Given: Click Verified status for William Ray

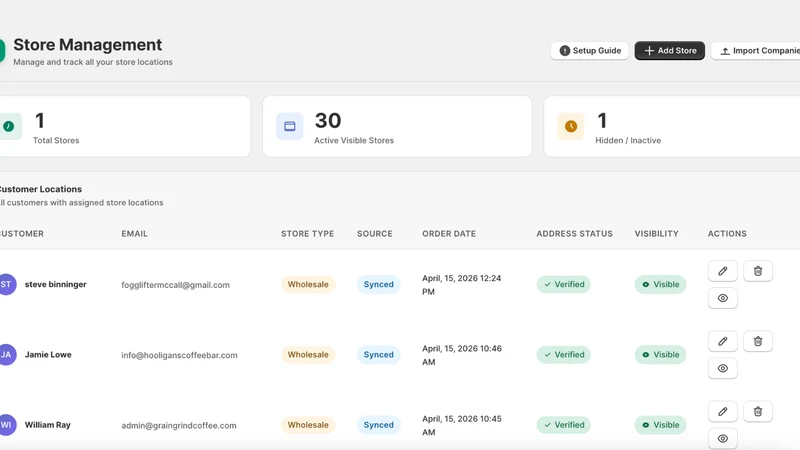Looking at the screenshot, I should [563, 425].
